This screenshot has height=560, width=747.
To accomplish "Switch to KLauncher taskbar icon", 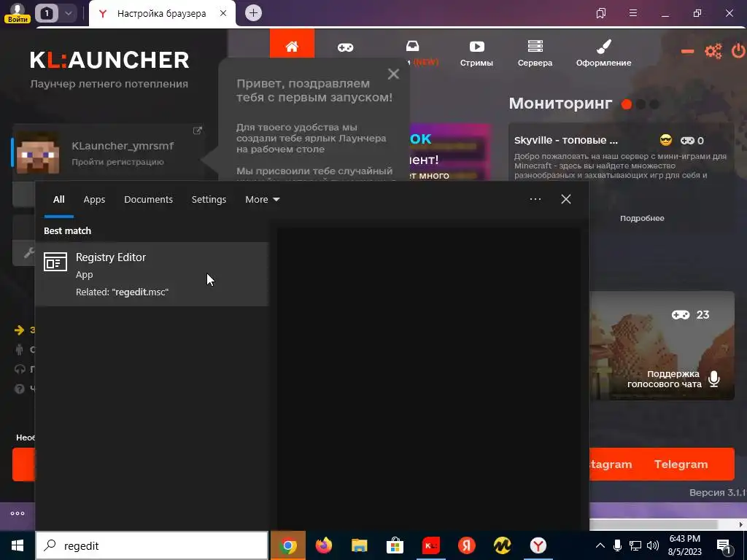I will point(430,545).
